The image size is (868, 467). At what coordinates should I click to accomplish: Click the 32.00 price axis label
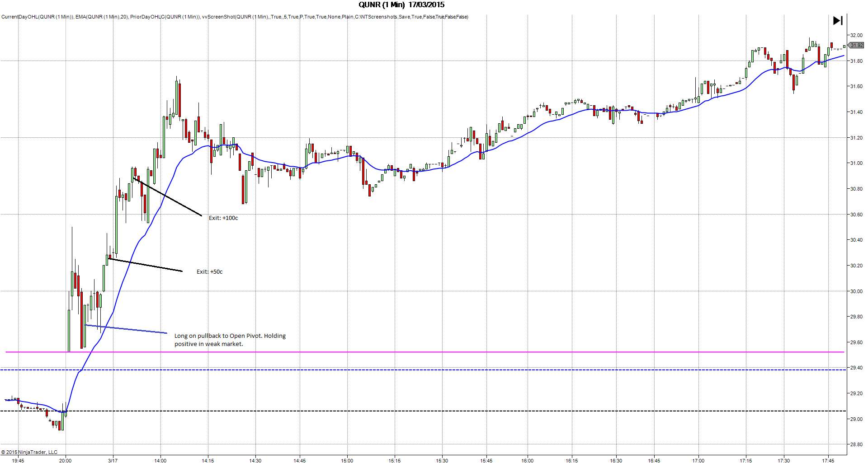pyautogui.click(x=856, y=35)
